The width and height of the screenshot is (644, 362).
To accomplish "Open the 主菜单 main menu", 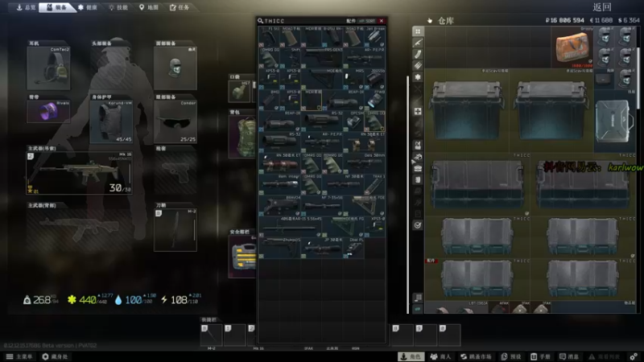I will point(19,356).
